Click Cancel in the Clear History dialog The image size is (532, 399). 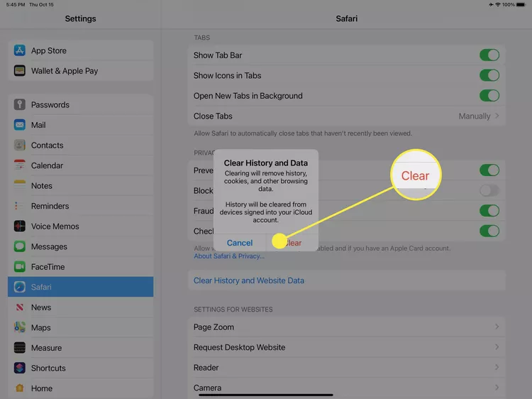(240, 243)
